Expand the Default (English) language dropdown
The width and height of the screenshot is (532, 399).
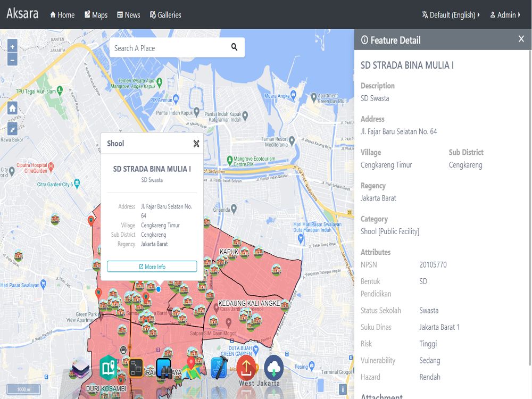(451, 15)
